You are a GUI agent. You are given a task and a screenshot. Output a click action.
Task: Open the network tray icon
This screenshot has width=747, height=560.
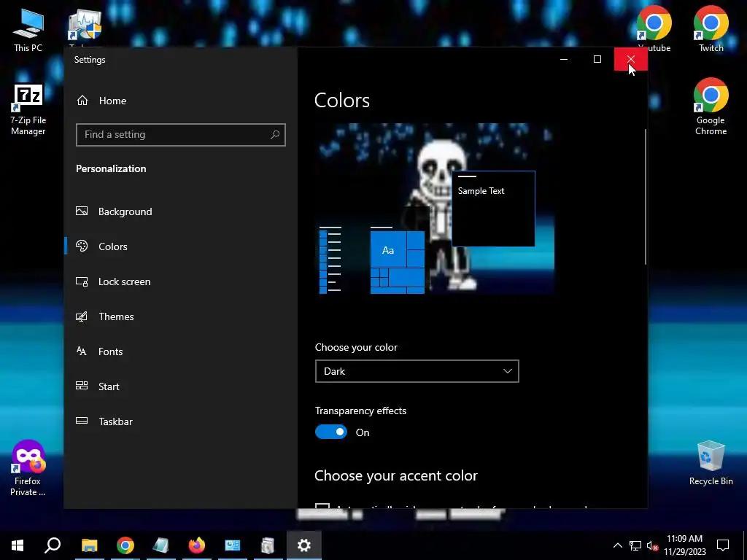[x=635, y=545]
